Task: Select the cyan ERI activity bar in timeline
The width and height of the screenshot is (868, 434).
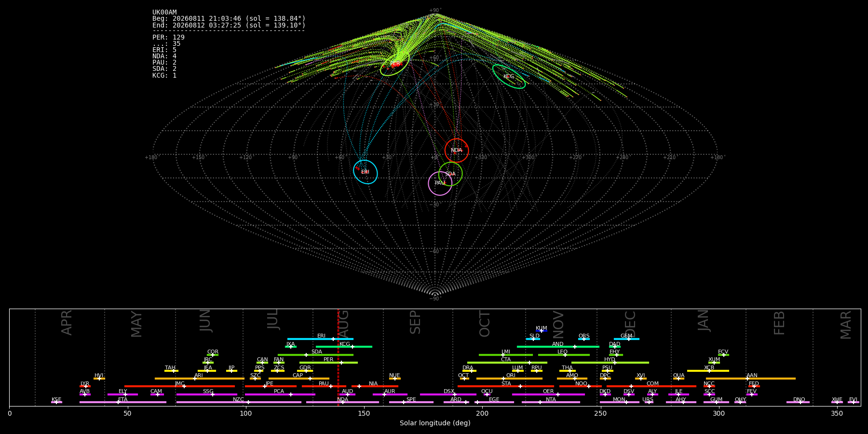Action: (320, 339)
